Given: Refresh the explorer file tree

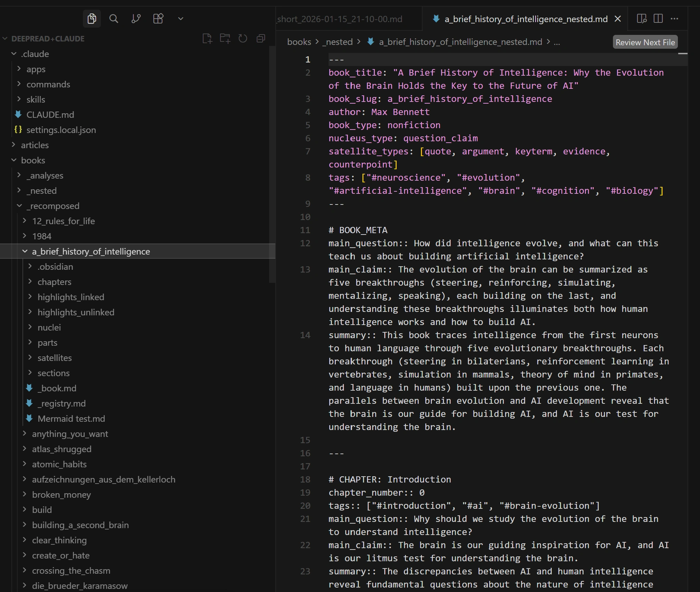Looking at the screenshot, I should (243, 38).
